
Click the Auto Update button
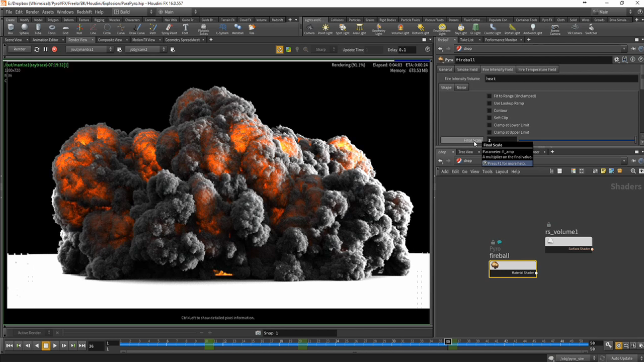click(621, 358)
